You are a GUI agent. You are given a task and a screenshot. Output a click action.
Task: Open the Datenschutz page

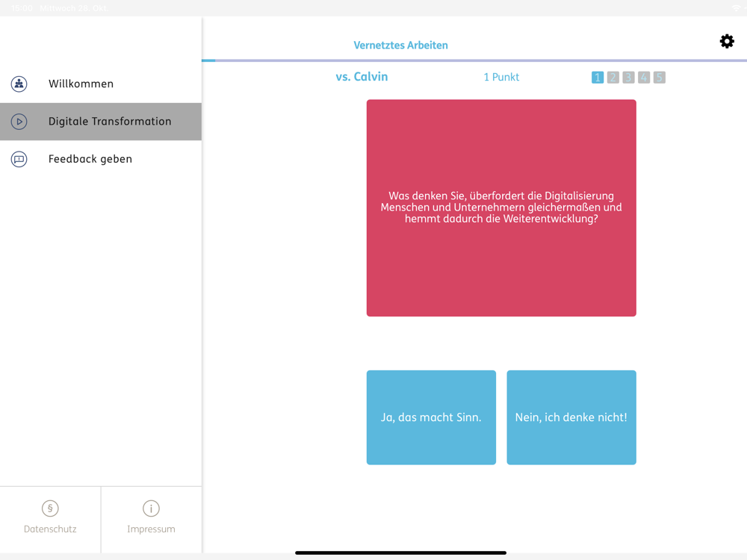pos(50,520)
